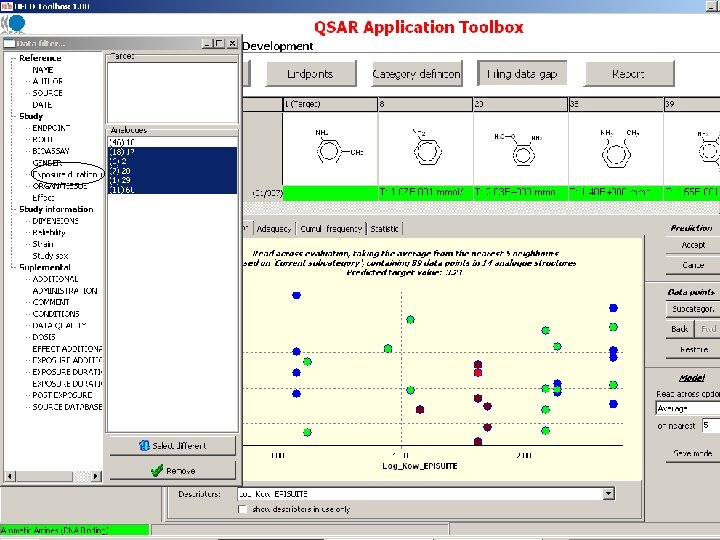Select DATE under Reference
Screen dimensions: 720x540
point(42,105)
